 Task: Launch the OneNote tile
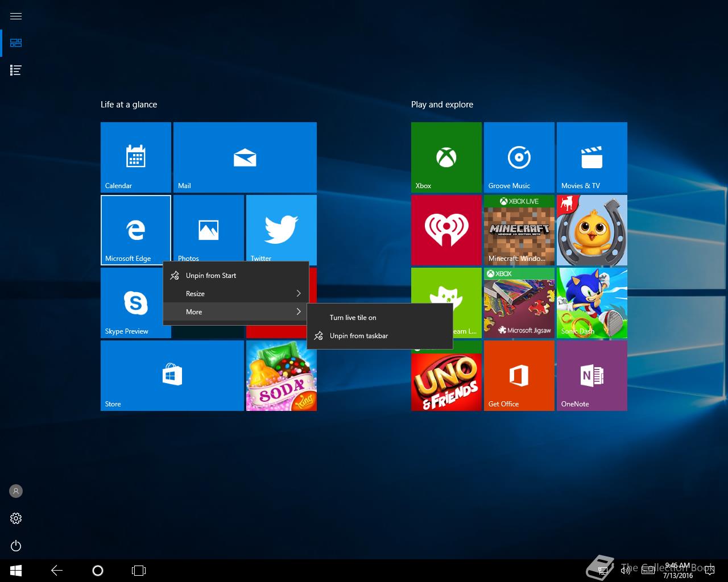(592, 376)
